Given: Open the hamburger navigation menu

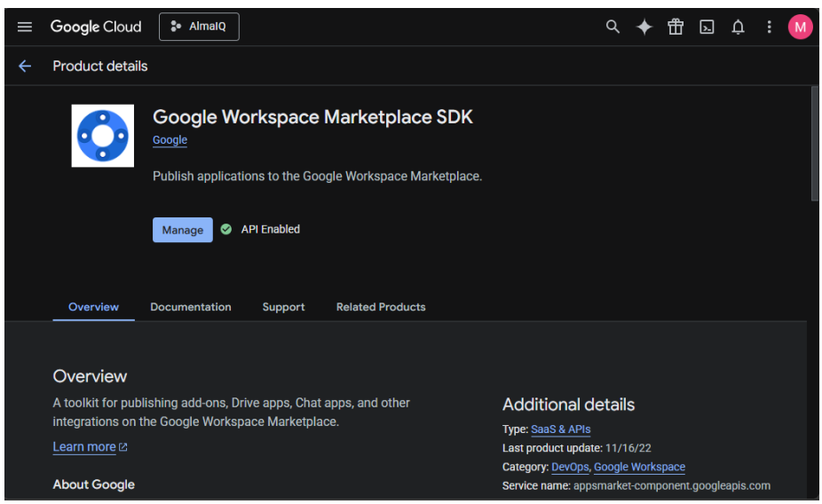Looking at the screenshot, I should pos(25,27).
